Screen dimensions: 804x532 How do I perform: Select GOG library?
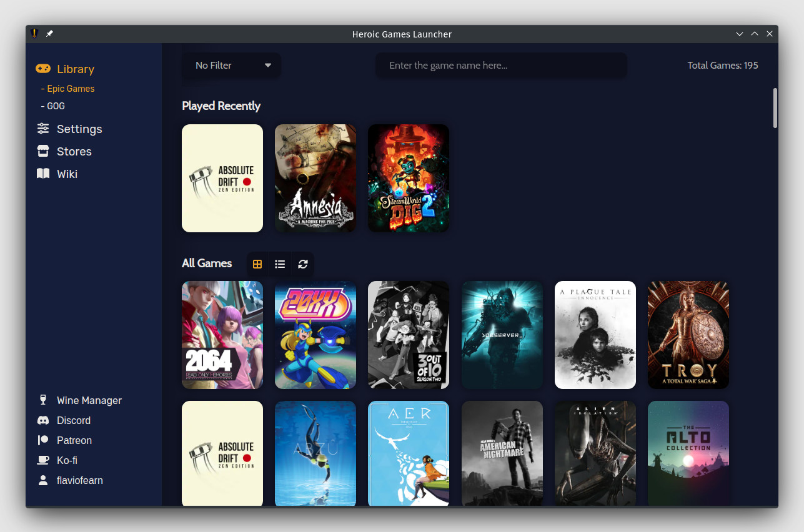[x=53, y=106]
